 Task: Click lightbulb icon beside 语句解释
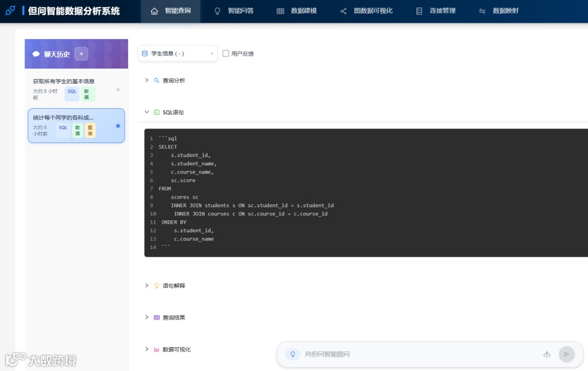pos(157,286)
